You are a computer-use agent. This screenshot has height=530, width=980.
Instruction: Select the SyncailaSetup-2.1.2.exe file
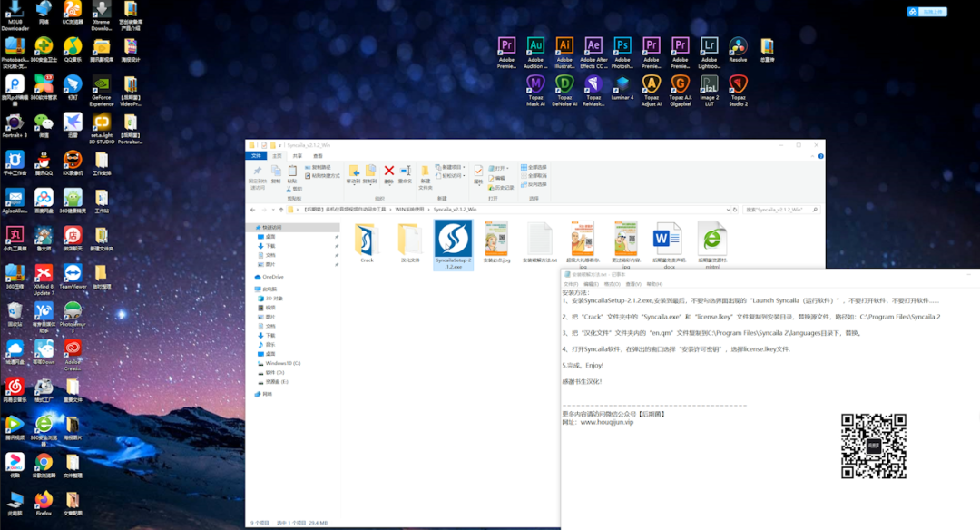453,244
